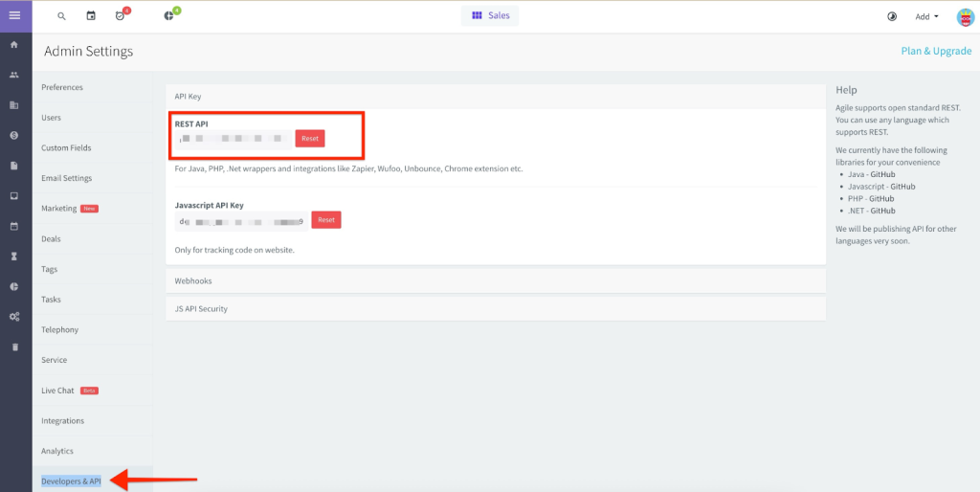Click the search magnifier in the top bar
The image size is (980, 492).
pos(61,16)
